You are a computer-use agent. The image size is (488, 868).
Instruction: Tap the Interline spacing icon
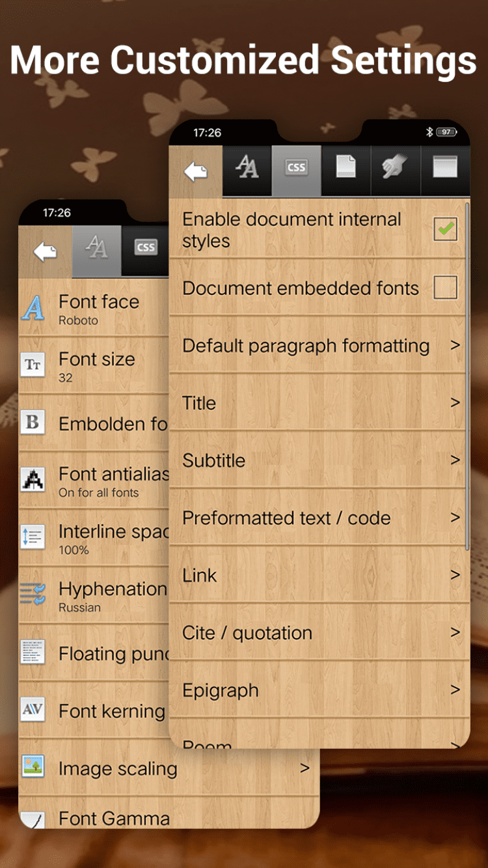[x=33, y=537]
